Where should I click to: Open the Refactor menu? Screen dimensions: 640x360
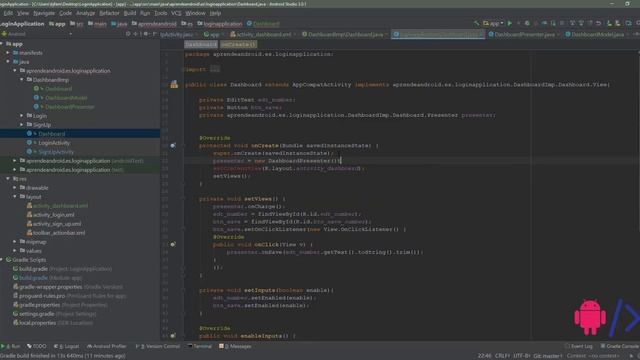tap(109, 13)
